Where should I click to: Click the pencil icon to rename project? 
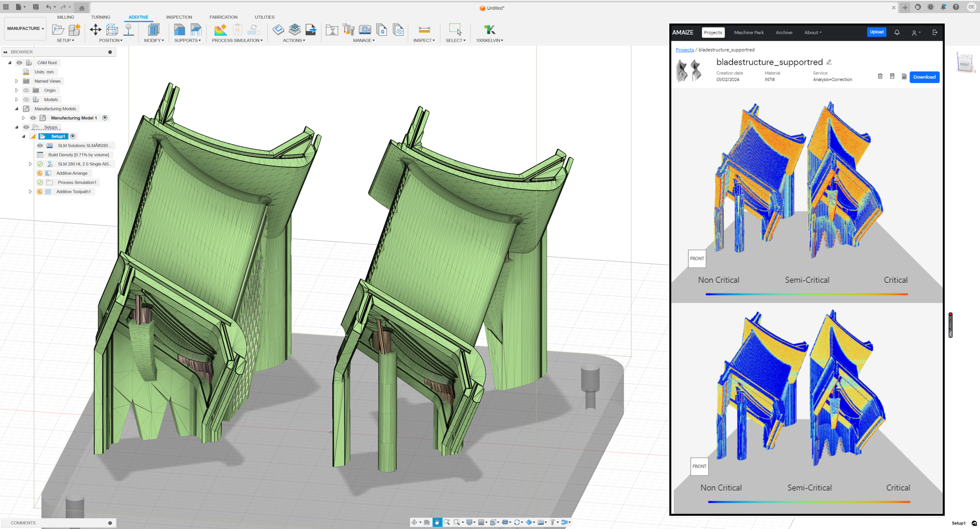coord(829,62)
